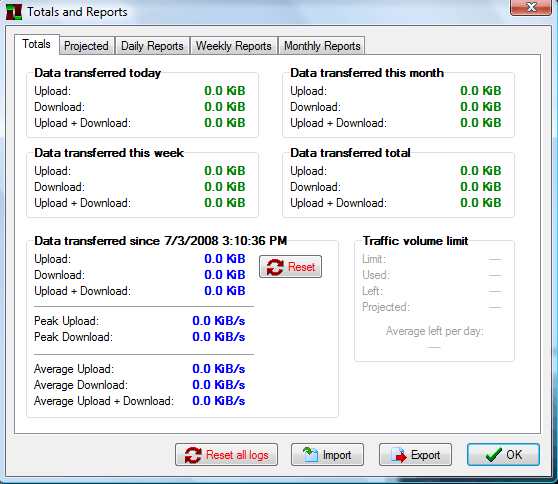Open the Weekly Reports tab
558x484 pixels.
233,46
